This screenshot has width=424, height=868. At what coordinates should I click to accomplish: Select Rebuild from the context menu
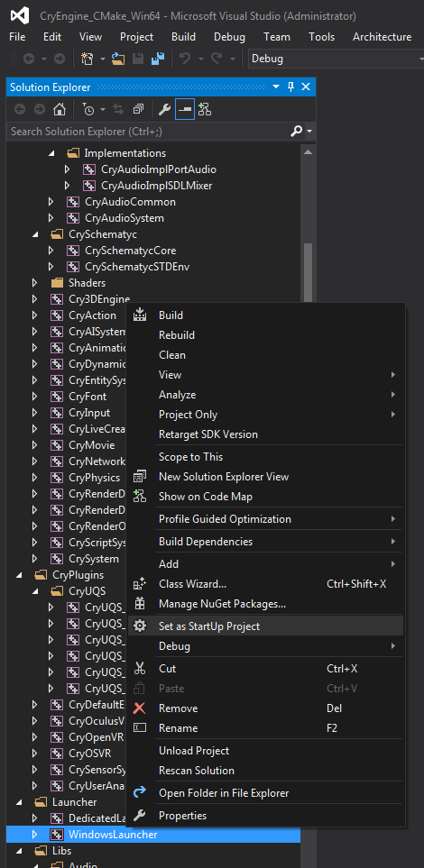point(176,335)
